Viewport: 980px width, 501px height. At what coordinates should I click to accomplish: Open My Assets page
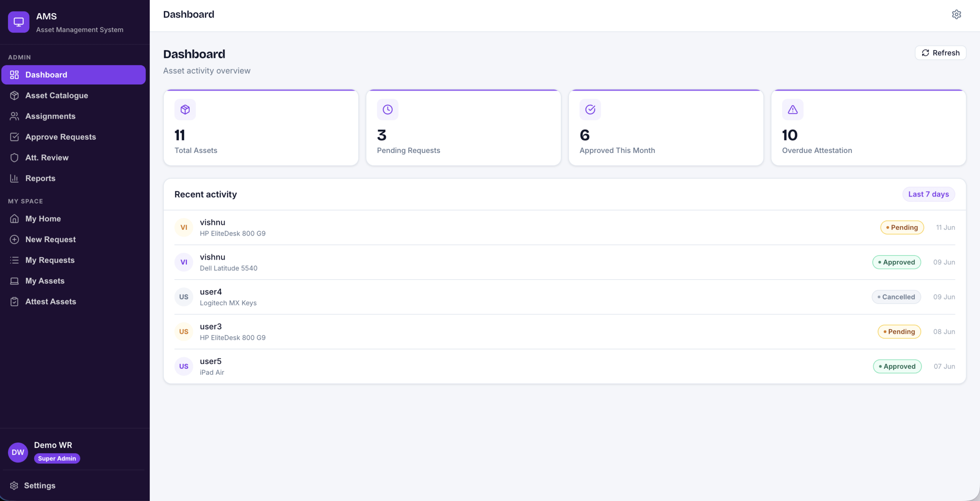coord(73,281)
